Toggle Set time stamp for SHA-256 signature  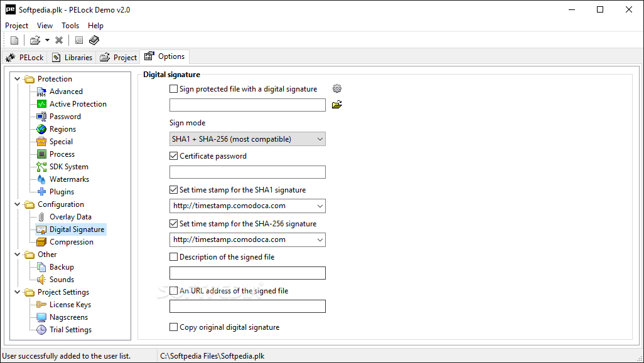click(x=174, y=223)
